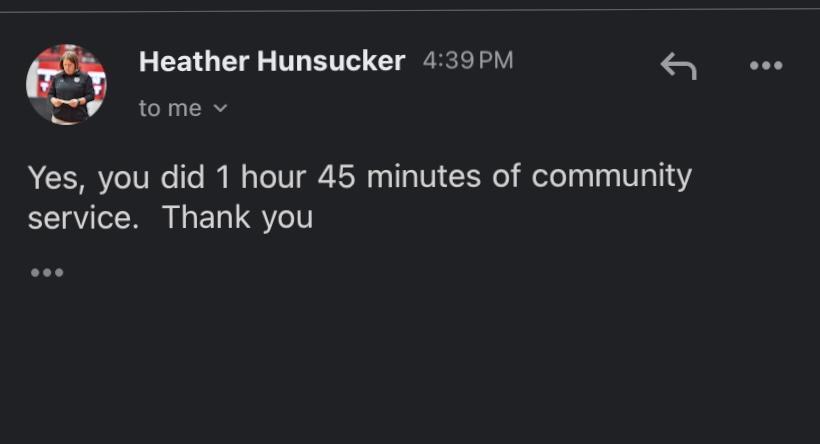The image size is (820, 444).
Task: Expand recipient details chevron next to 'to me'
Action: pos(221,109)
